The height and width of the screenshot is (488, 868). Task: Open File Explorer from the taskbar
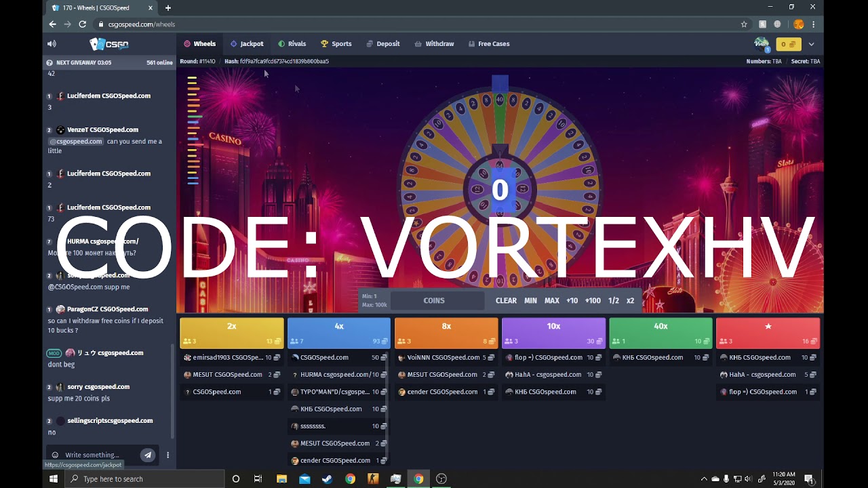click(281, 479)
